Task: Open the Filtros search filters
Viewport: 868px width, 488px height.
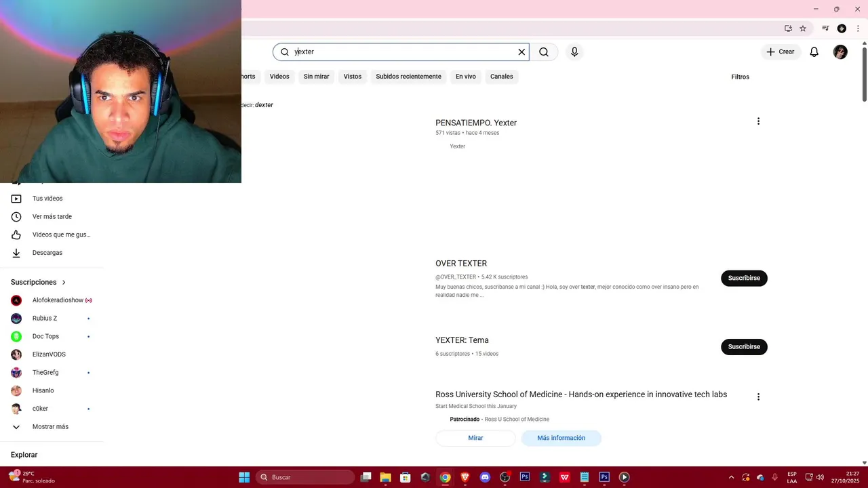Action: (740, 77)
